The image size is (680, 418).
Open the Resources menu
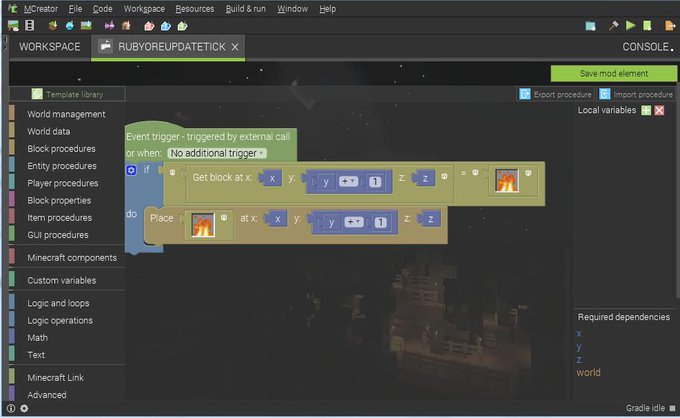195,9
